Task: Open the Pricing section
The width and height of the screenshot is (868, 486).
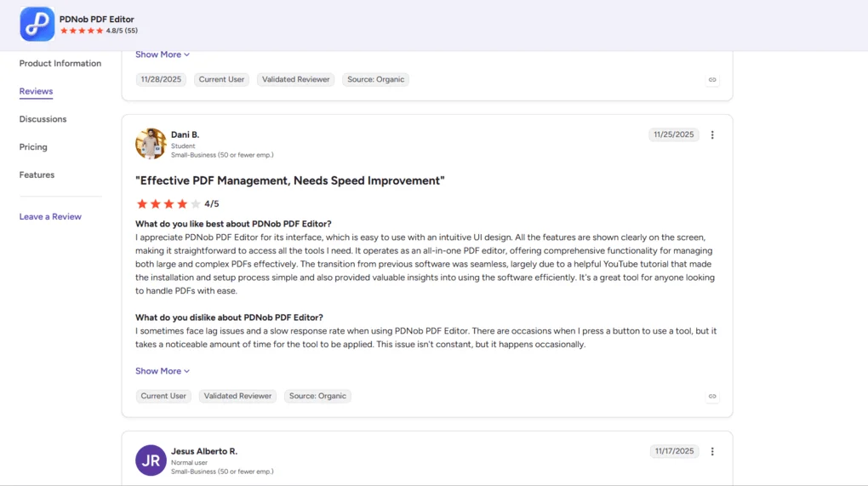Action: point(33,146)
